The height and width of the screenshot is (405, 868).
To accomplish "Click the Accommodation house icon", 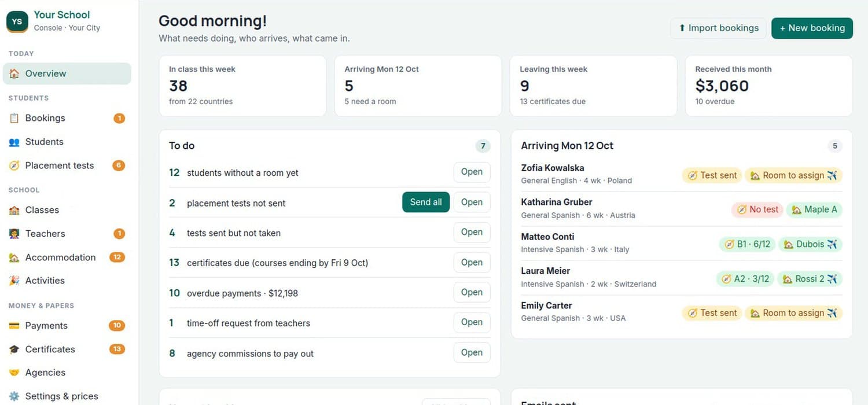I will (14, 257).
